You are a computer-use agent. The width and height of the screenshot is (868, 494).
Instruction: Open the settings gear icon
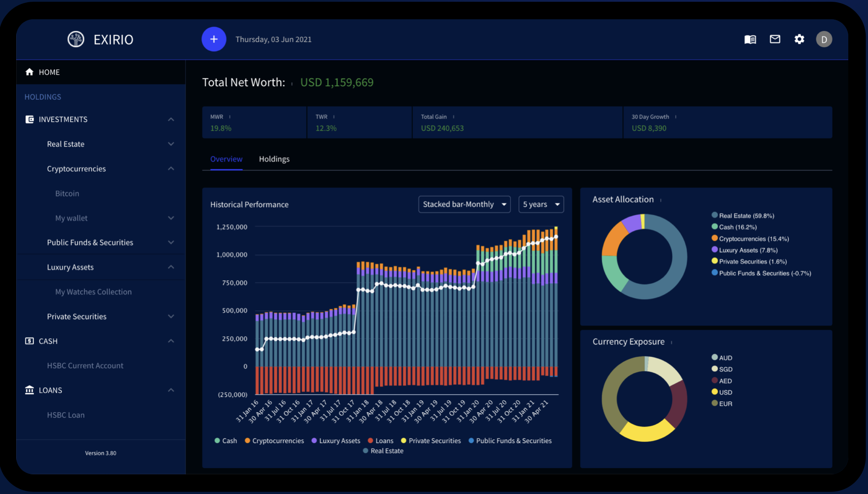[799, 39]
